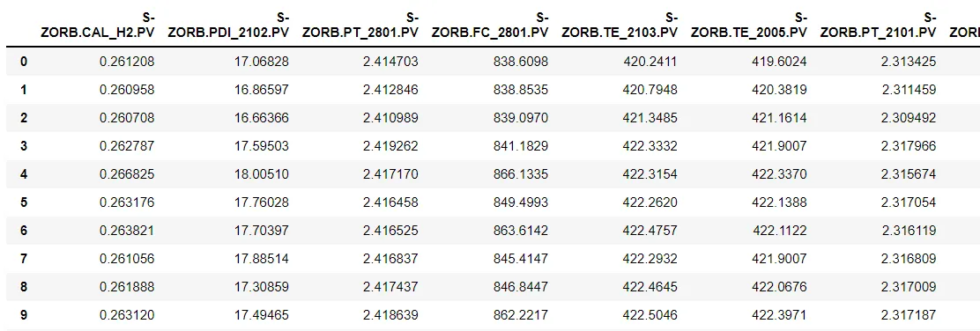
Task: Select the S-ZORB.TE_2005.PV column header
Action: coord(749,25)
